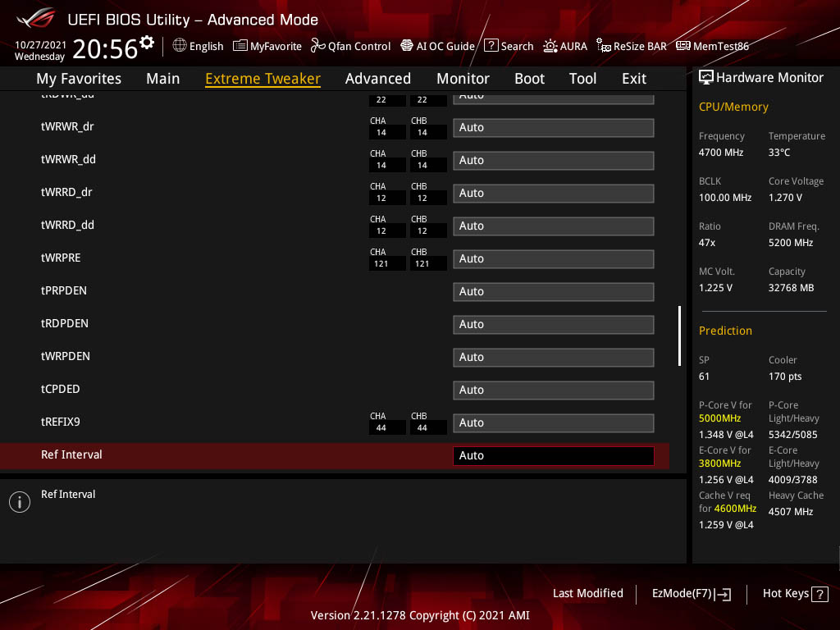Click the tREFIX9 CHB value 44
This screenshot has width=840, height=630.
422,428
